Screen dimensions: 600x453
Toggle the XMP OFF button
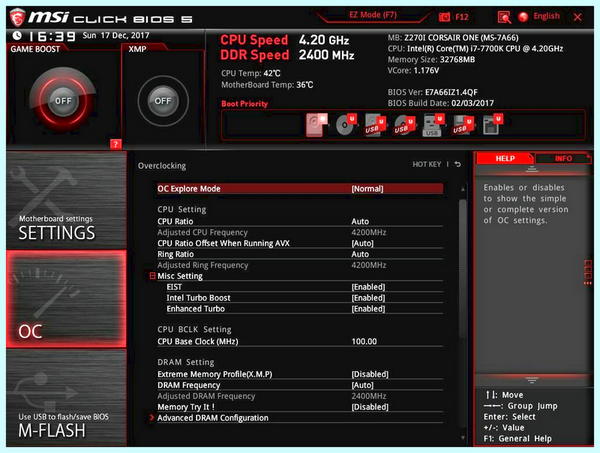coord(163,101)
